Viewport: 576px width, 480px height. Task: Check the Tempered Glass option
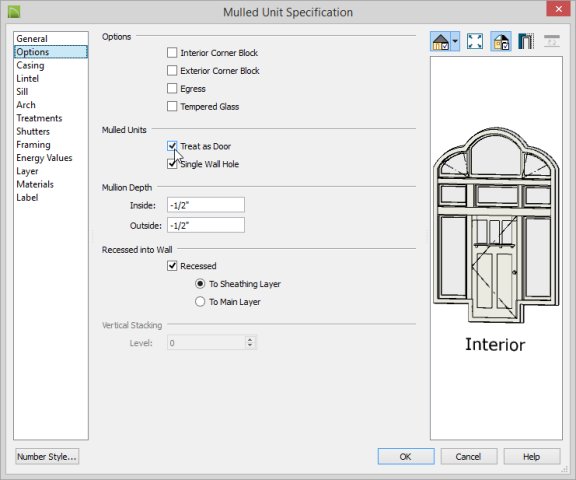[x=172, y=107]
